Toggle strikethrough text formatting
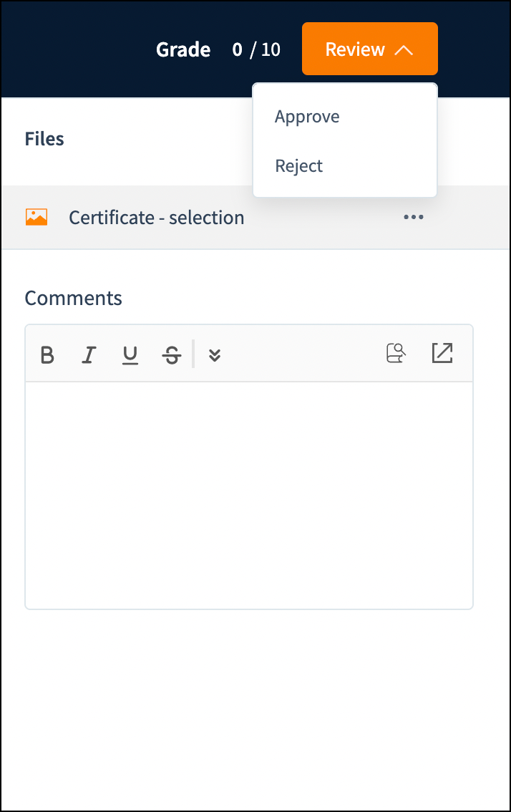This screenshot has width=511, height=812. click(x=172, y=354)
